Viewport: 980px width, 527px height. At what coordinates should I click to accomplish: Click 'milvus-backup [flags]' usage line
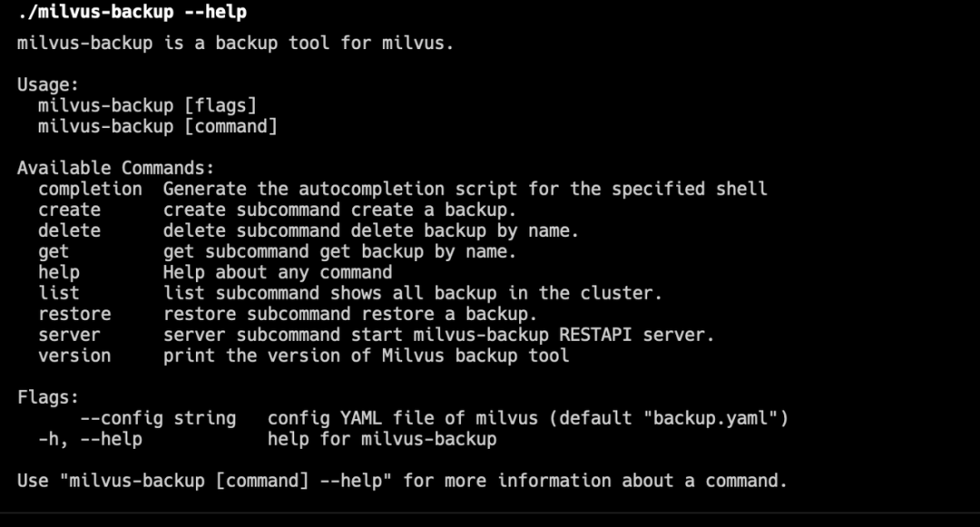(147, 105)
